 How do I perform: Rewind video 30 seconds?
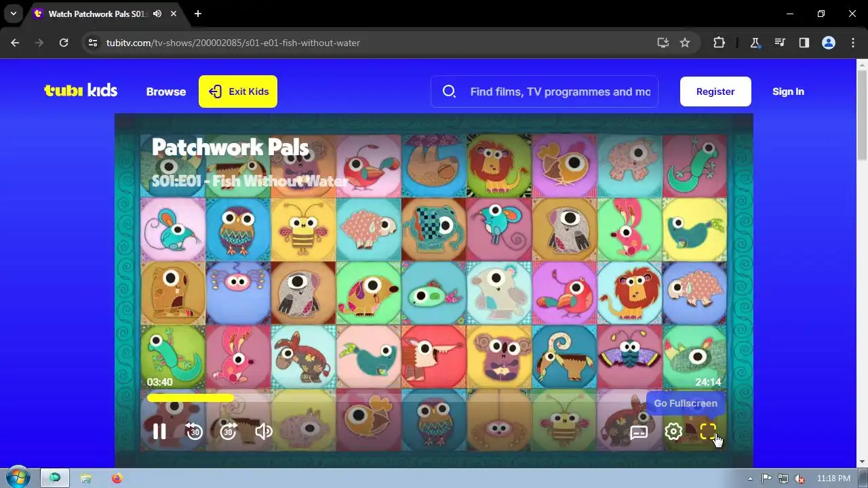[x=195, y=432]
